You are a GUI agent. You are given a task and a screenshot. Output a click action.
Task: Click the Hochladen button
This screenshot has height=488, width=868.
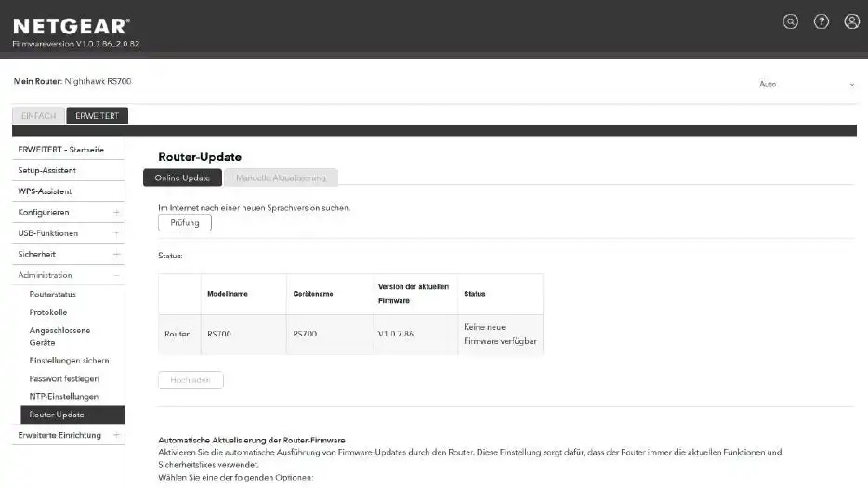tap(191, 380)
